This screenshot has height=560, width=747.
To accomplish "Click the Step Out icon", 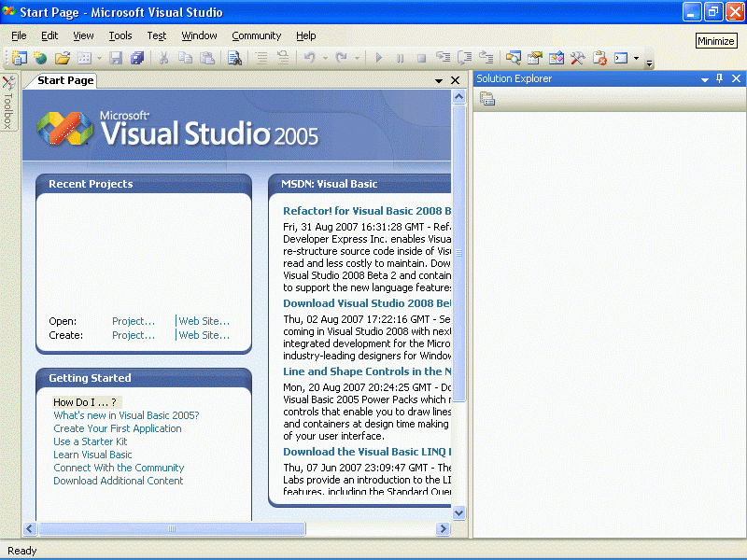I will (486, 58).
